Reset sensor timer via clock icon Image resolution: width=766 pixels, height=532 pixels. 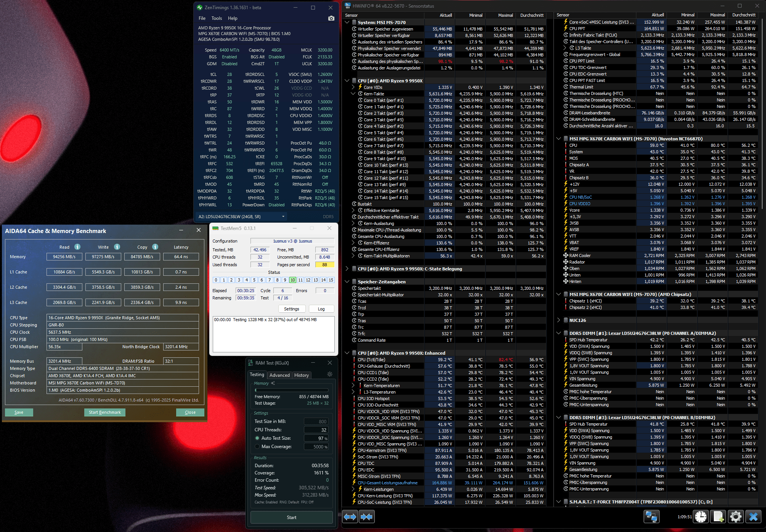pyautogui.click(x=701, y=517)
